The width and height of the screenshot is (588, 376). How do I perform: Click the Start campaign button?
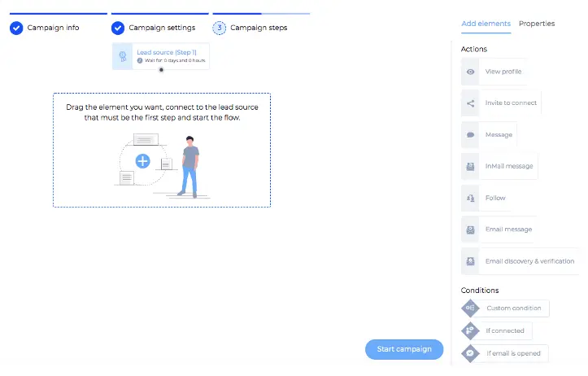404,349
